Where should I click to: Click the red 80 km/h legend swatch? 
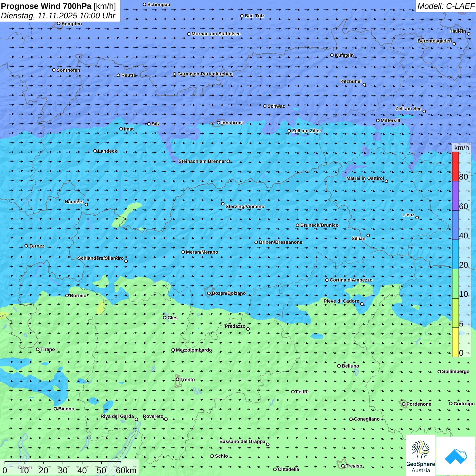pos(455,167)
